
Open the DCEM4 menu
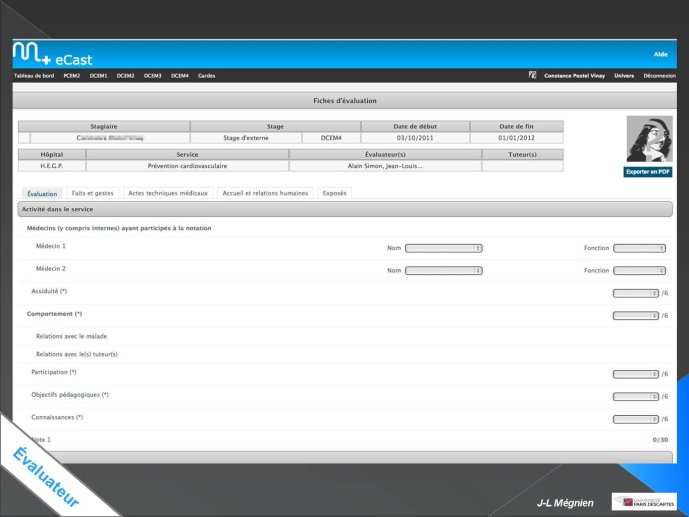pyautogui.click(x=180, y=76)
